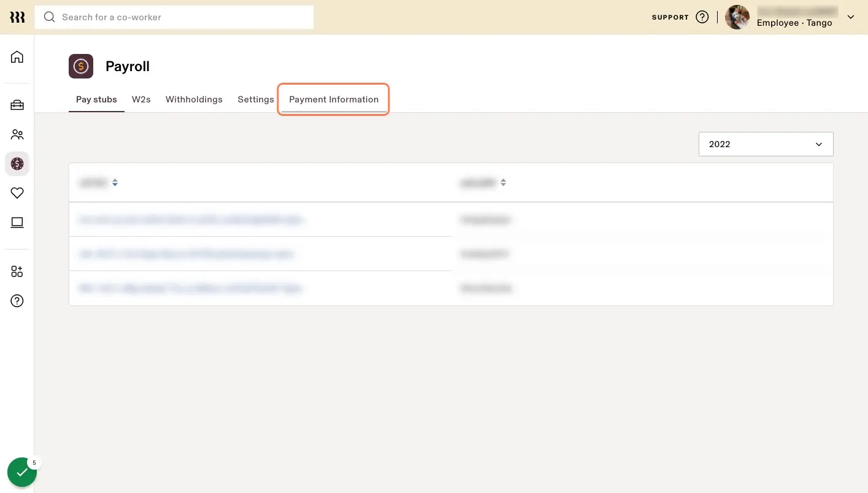The width and height of the screenshot is (868, 493).
Task: Open the Home icon in sidebar
Action: tap(17, 57)
